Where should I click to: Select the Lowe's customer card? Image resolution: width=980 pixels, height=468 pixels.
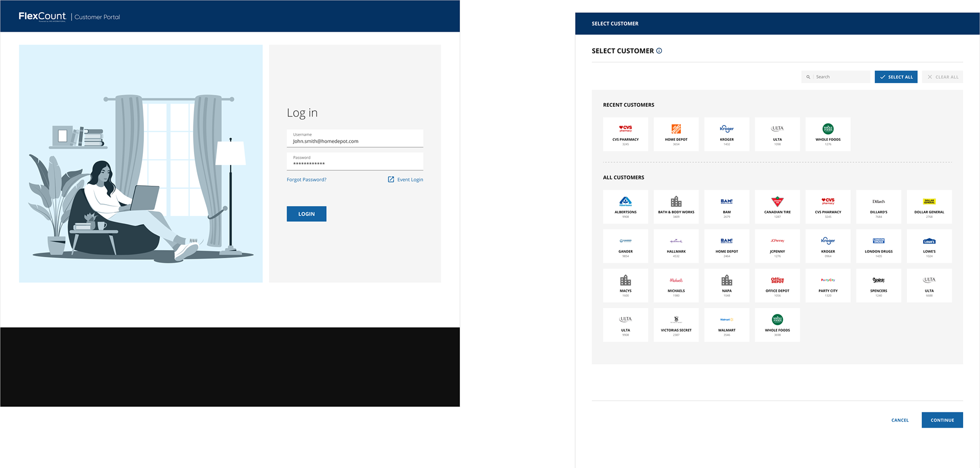coord(929,246)
